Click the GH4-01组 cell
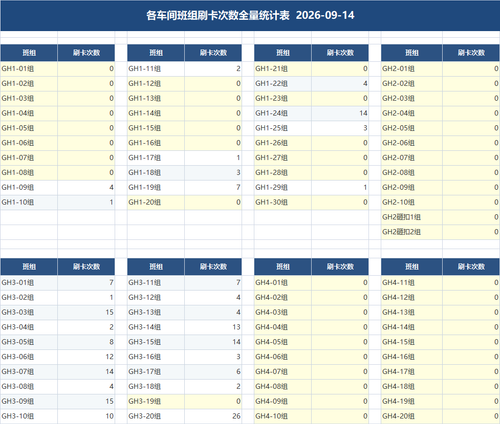Screen dimensions: 500x424 [283, 283]
